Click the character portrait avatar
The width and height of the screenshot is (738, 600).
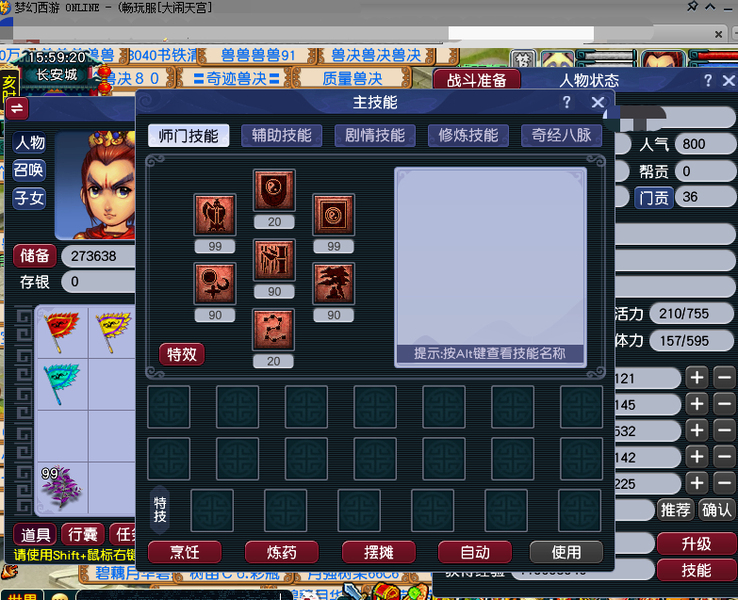96,185
